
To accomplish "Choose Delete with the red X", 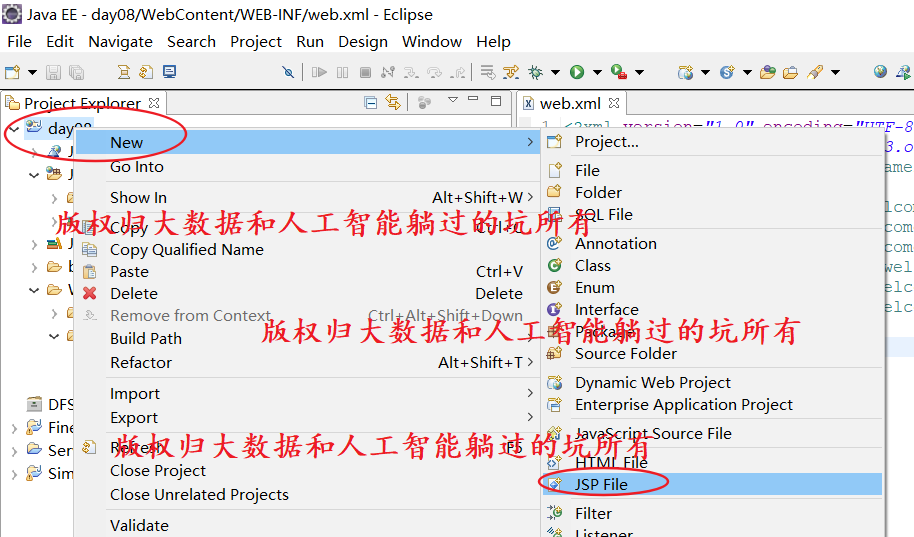I will click(x=307, y=294).
